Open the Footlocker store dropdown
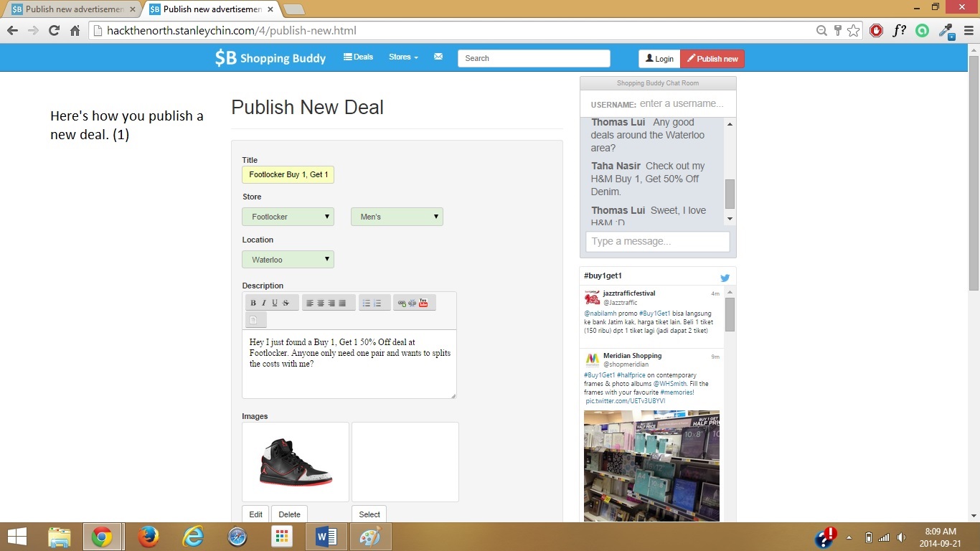The image size is (980, 551). click(x=288, y=217)
